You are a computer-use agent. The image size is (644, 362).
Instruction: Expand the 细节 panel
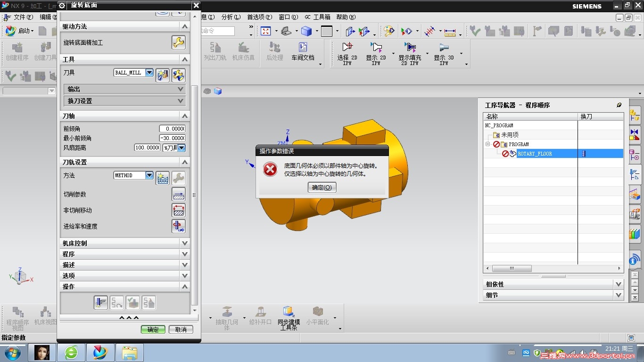553,295
